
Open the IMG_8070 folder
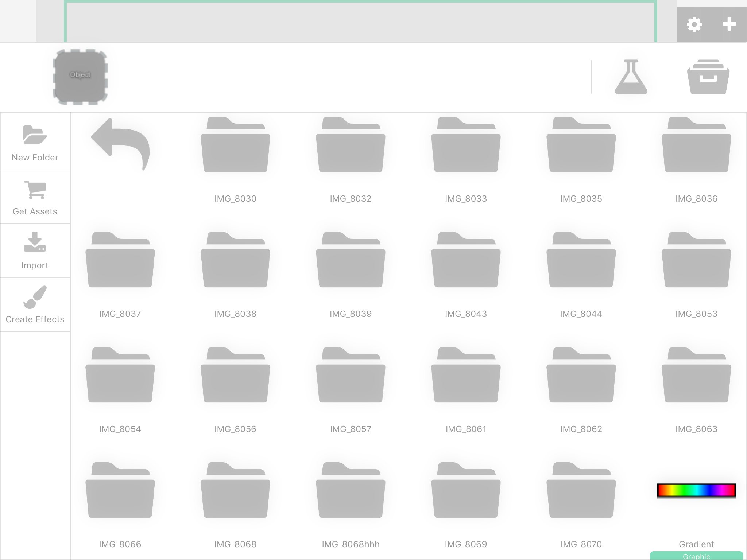pos(581,491)
